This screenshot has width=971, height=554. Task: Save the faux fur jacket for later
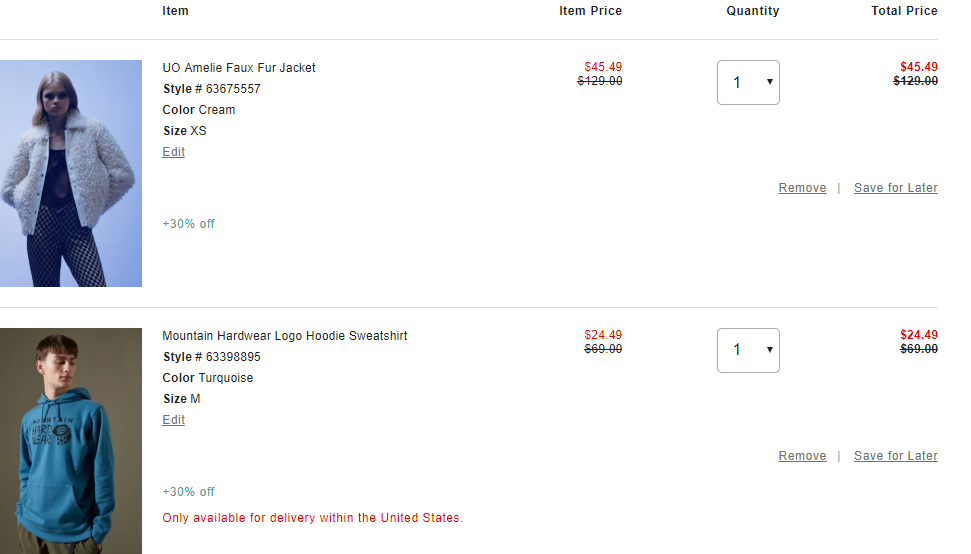[x=895, y=188]
